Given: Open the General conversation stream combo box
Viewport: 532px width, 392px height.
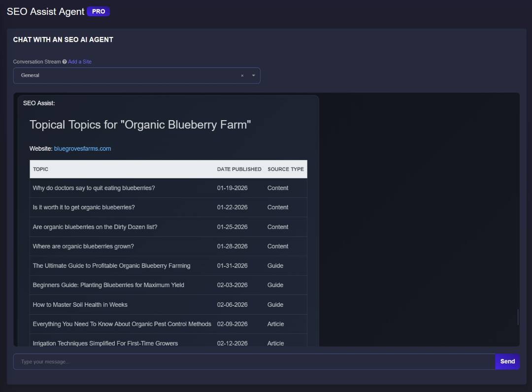Looking at the screenshot, I should (x=137, y=75).
